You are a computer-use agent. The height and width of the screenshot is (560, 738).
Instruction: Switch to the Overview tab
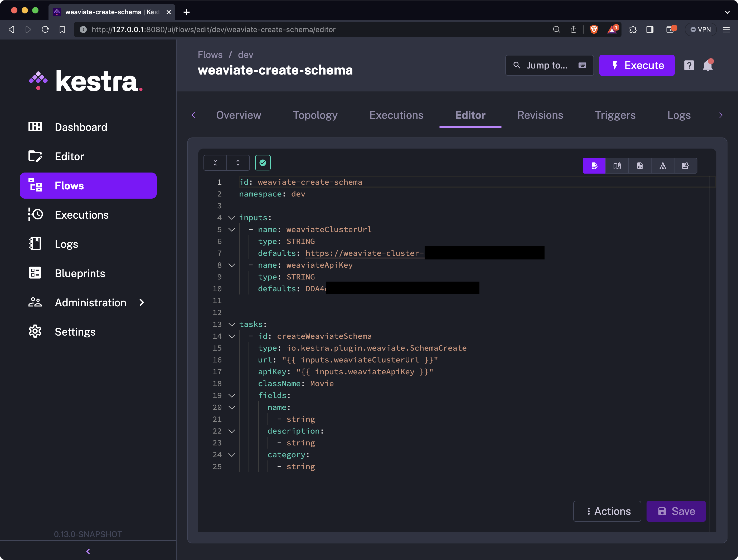[x=239, y=115]
